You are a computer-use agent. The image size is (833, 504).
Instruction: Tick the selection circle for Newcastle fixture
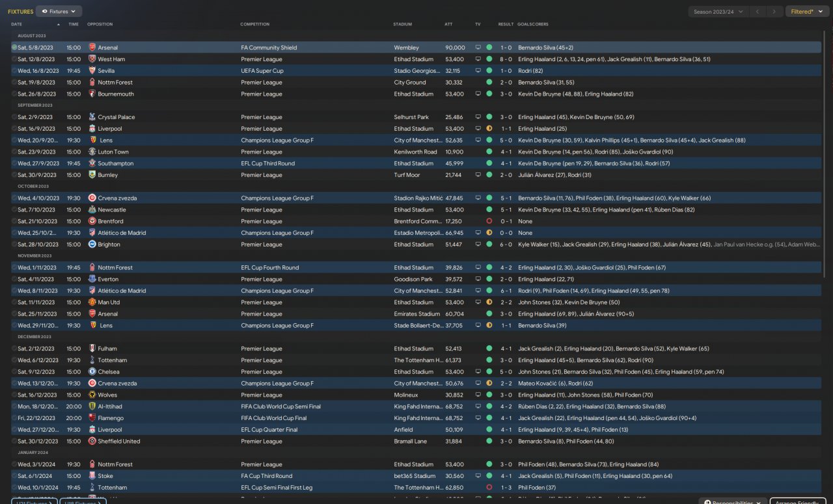(14, 209)
